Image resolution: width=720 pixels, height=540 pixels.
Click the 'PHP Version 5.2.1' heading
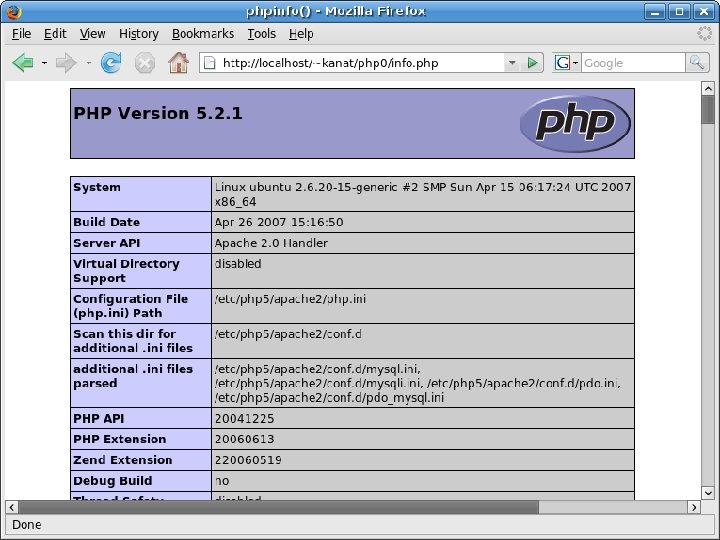158,113
